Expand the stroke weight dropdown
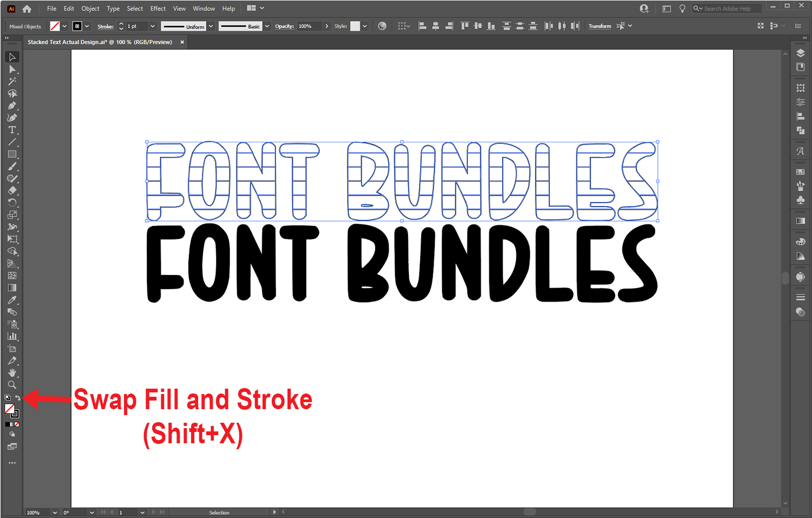 click(x=152, y=26)
